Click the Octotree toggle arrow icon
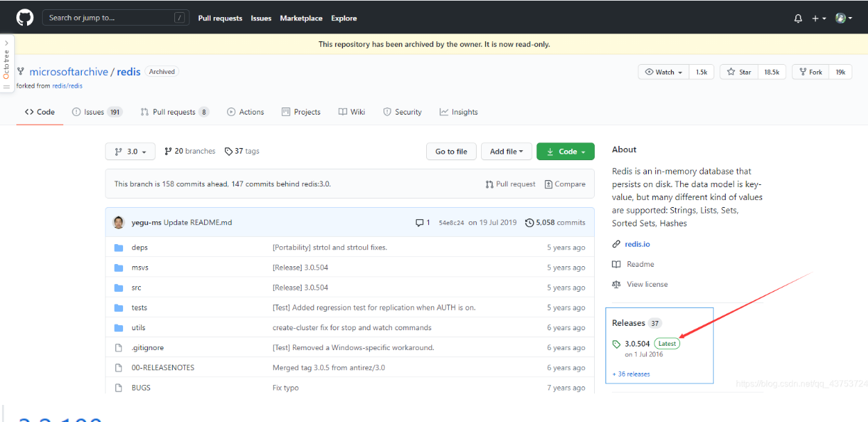 (x=6, y=43)
